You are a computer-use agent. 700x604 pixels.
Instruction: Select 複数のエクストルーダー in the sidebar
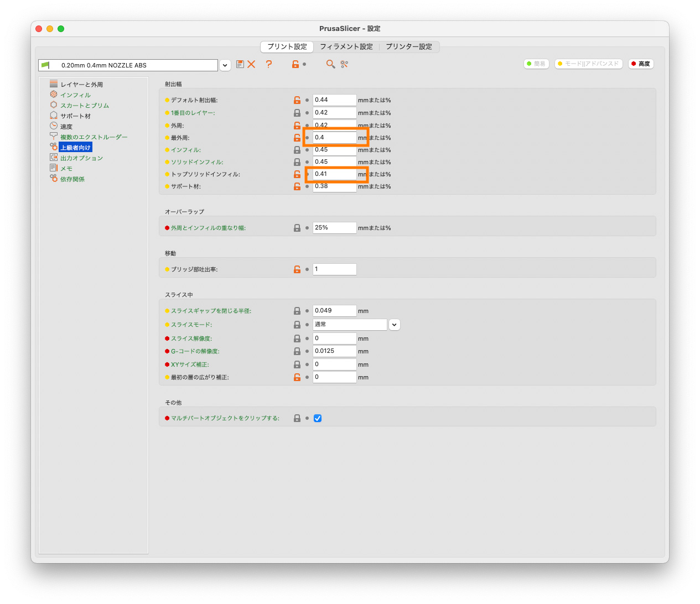pos(94,137)
